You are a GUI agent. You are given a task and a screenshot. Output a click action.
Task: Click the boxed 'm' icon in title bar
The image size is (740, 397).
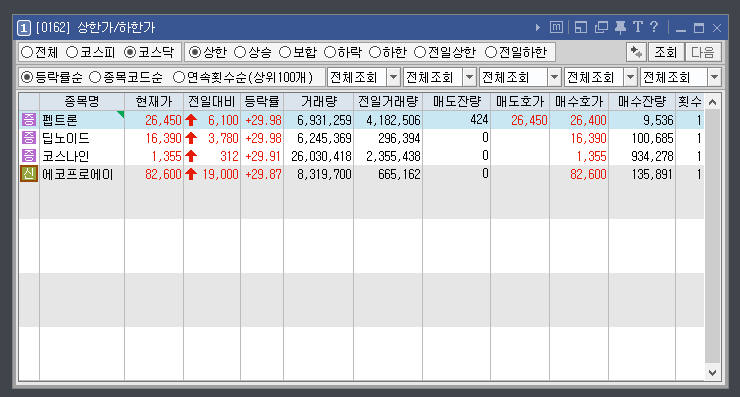pos(556,27)
